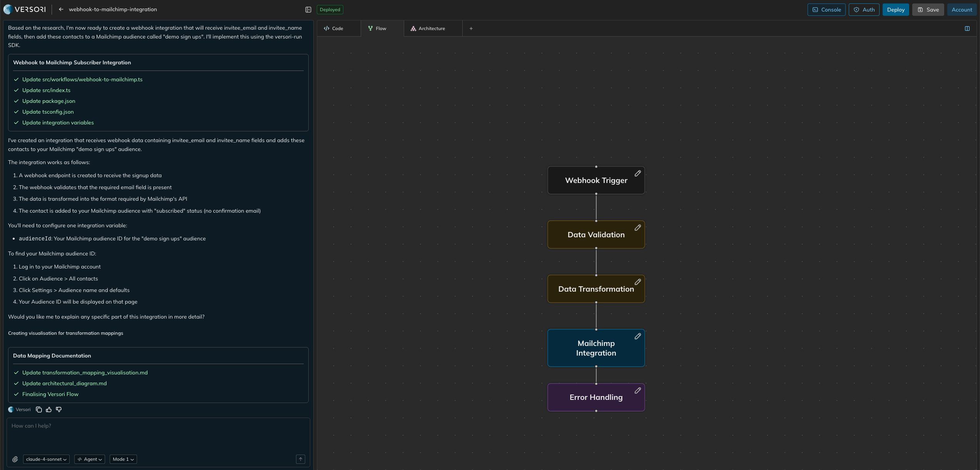
Task: Edit the Mailchimp Integration node via pencil
Action: tap(637, 336)
